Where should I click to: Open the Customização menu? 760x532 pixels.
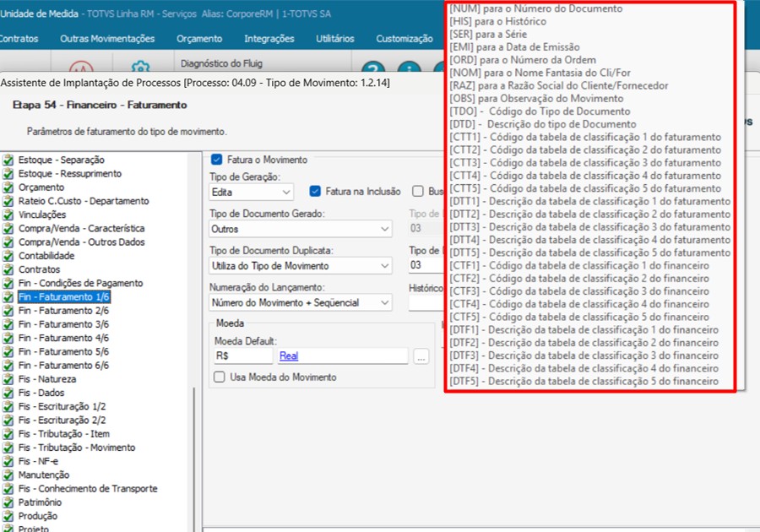404,39
